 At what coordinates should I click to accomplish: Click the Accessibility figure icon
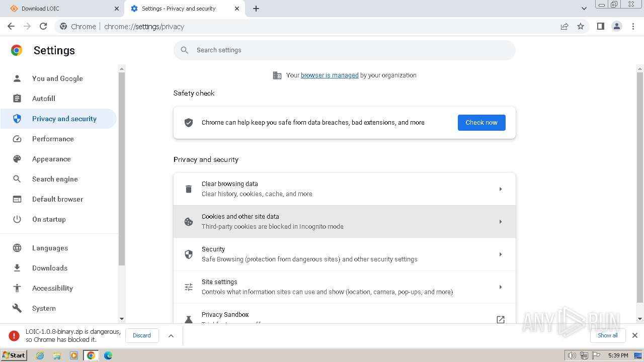pyautogui.click(x=17, y=288)
